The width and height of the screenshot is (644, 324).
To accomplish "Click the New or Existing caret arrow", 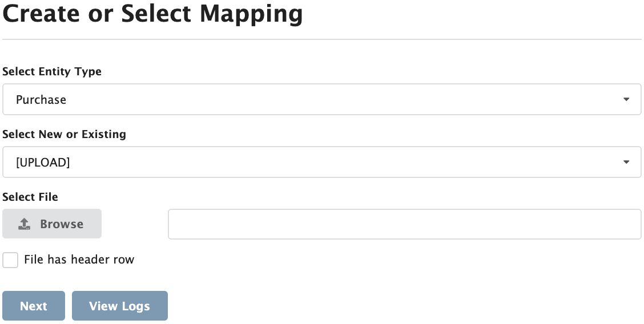I will tap(626, 163).
